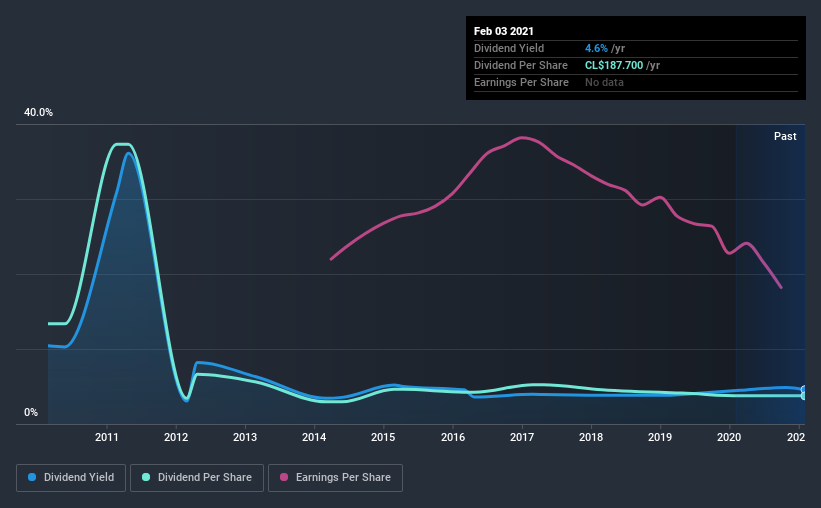821x508 pixels.
Task: Click the Feb 03 2021 tooltip date
Action: point(504,31)
